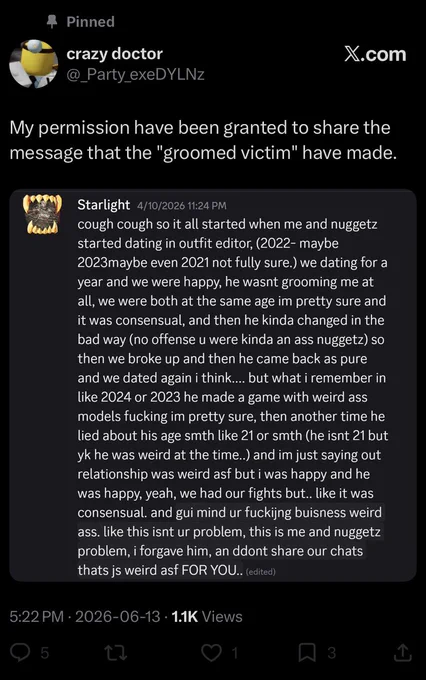Open the embedded Discord message image
Screen dimensions: 426x680
coord(213,386)
